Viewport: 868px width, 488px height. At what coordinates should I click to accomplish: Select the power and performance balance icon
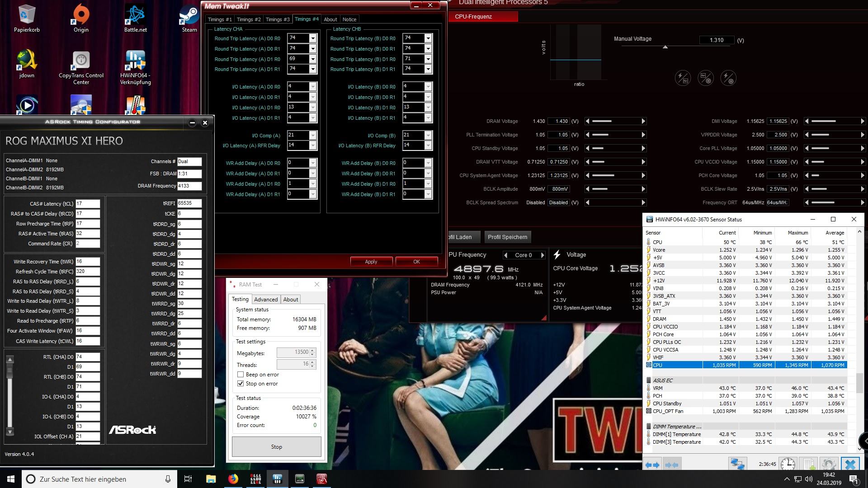click(x=683, y=78)
